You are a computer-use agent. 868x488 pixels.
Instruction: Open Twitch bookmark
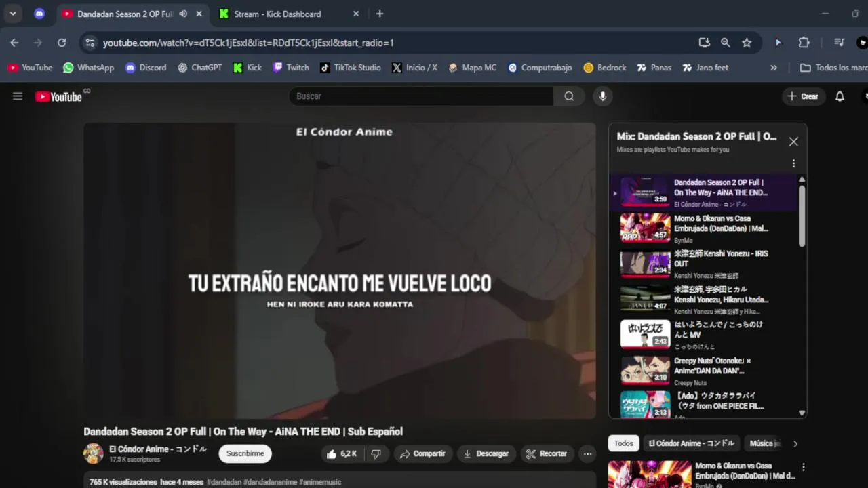click(291, 68)
